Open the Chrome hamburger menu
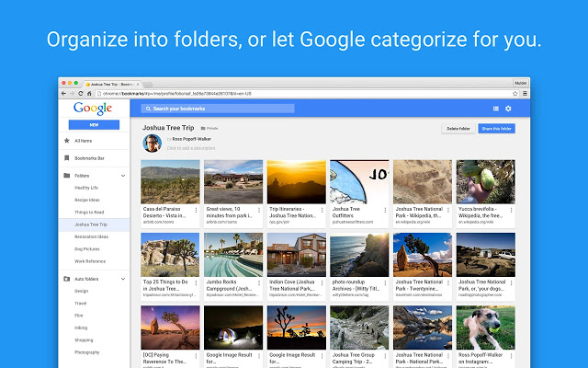The image size is (588, 368). 525,94
